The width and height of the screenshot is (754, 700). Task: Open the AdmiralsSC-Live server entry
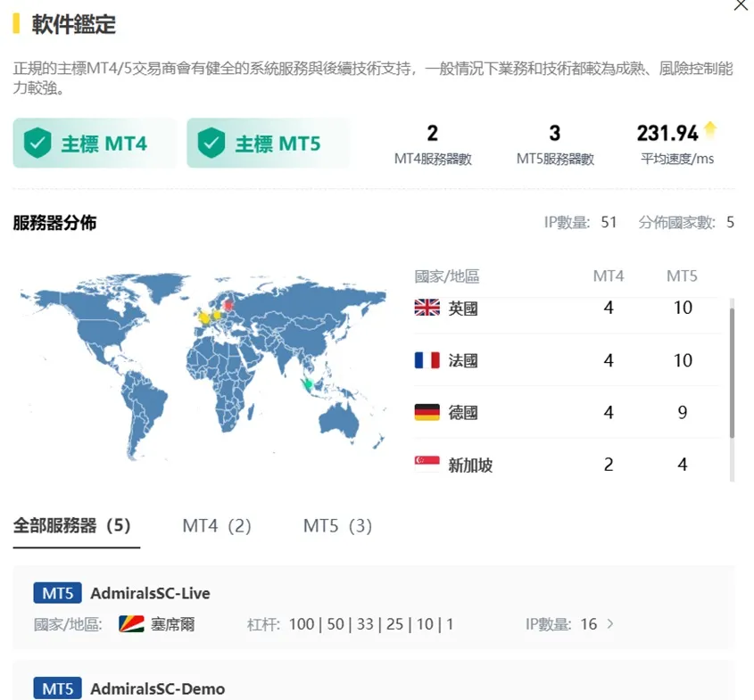click(x=374, y=607)
